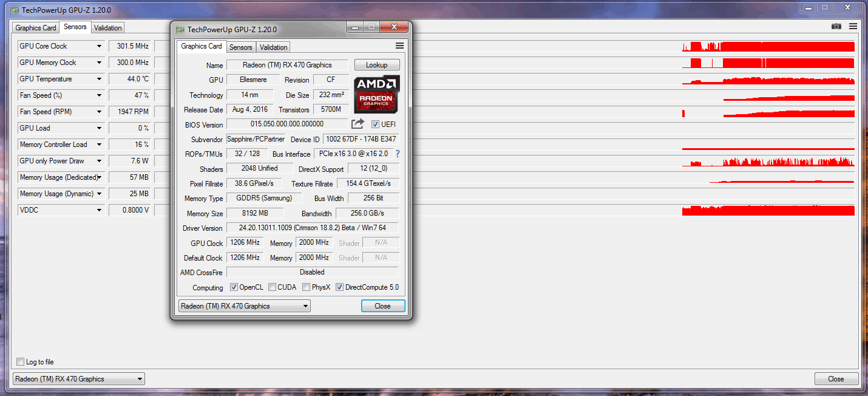Screen dimensions: 868x396
Task: Click the Lookup button
Action: coord(377,65)
